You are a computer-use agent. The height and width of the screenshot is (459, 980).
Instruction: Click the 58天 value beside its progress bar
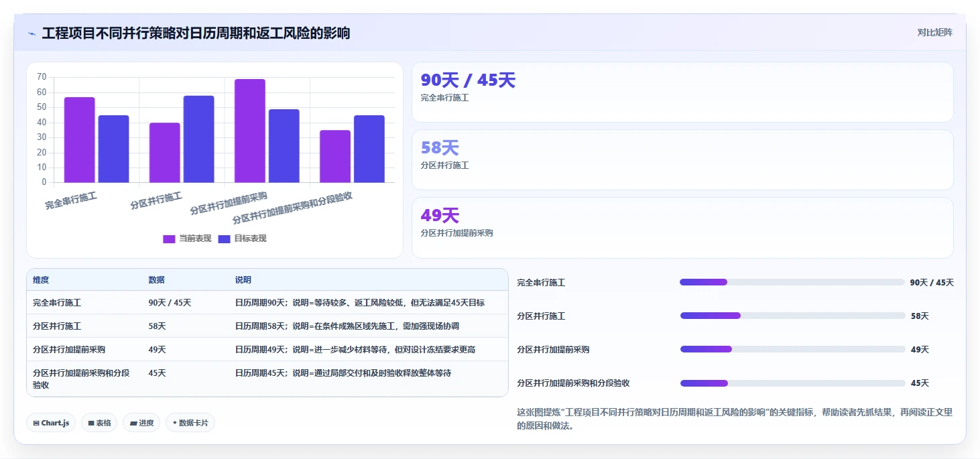tap(920, 316)
